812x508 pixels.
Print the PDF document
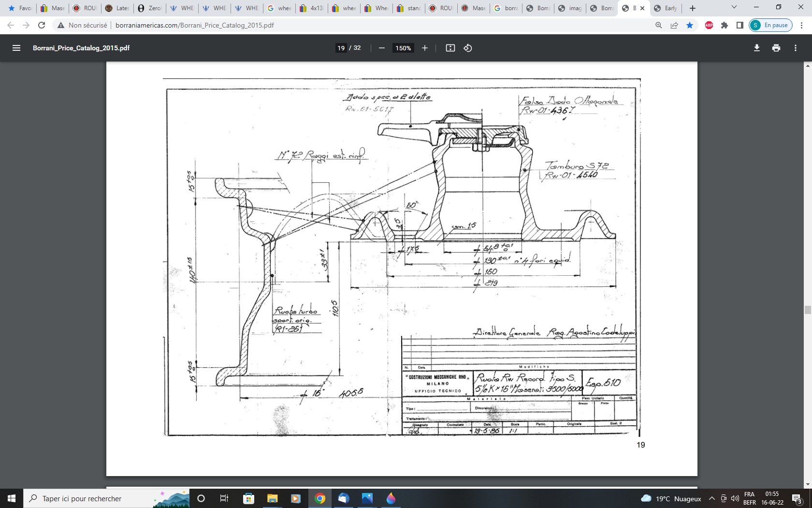click(776, 48)
